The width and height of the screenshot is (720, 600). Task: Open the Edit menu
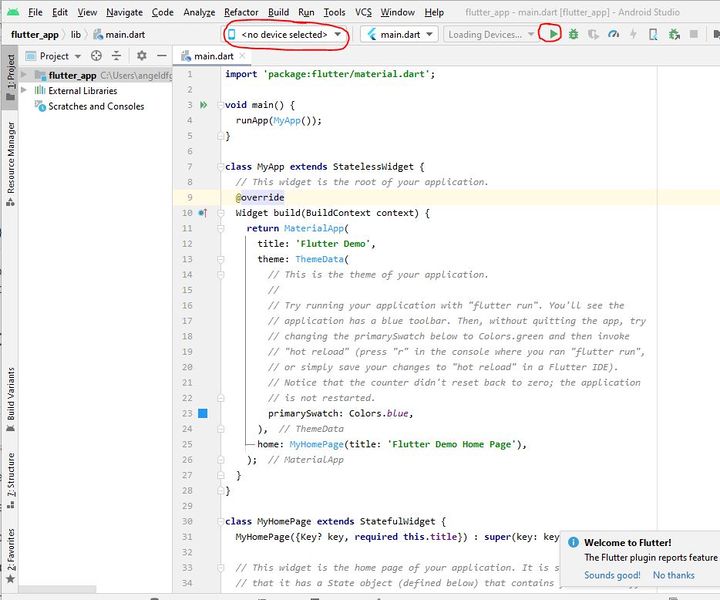coord(60,12)
